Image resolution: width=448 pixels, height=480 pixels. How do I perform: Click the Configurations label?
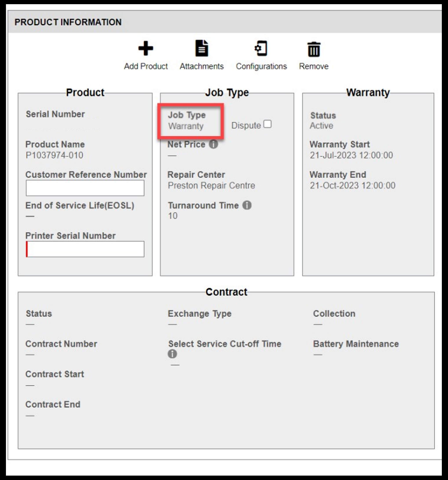261,66
